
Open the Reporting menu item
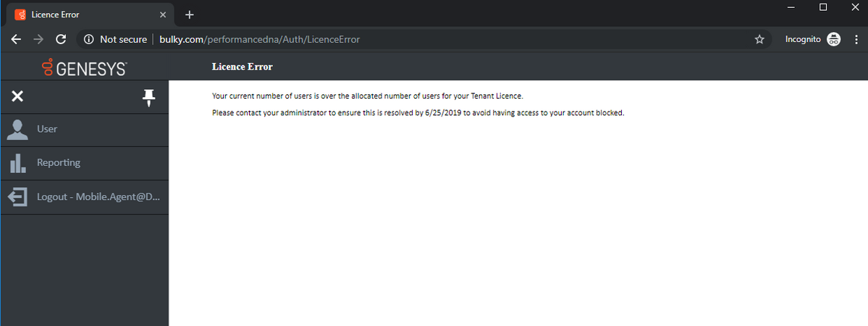[85, 163]
